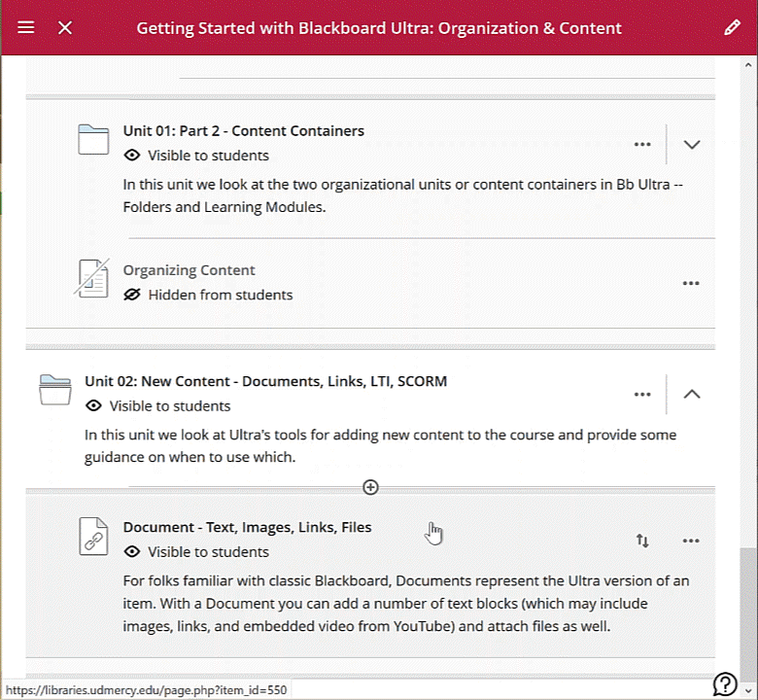Image resolution: width=758 pixels, height=700 pixels.
Task: Click the folder icon for Unit 01: Part 2
Action: pyautogui.click(x=93, y=139)
